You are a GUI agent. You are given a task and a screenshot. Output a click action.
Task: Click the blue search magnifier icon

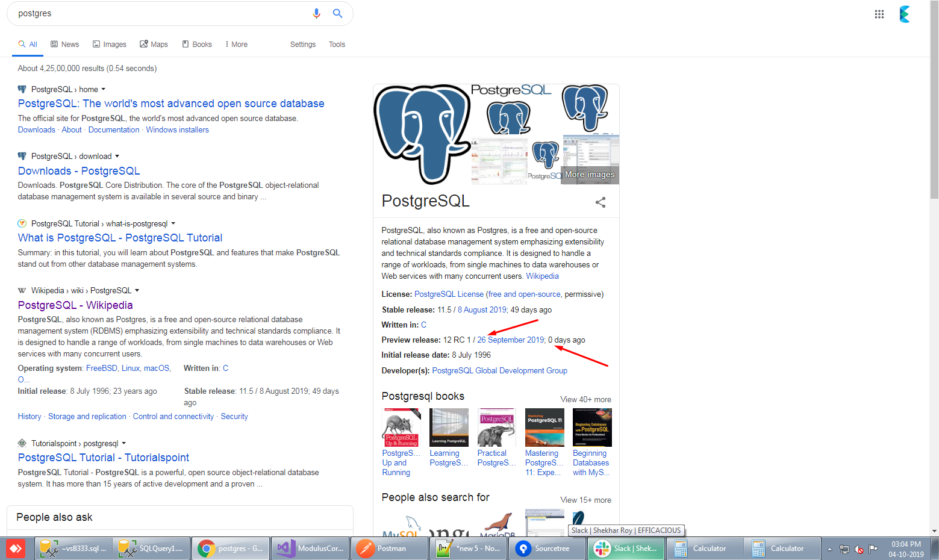338,13
